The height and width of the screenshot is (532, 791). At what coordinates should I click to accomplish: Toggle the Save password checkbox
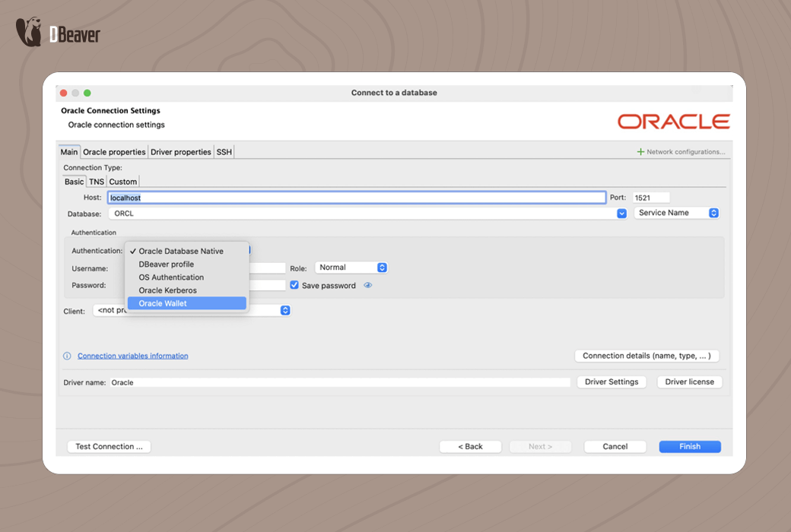(x=294, y=286)
